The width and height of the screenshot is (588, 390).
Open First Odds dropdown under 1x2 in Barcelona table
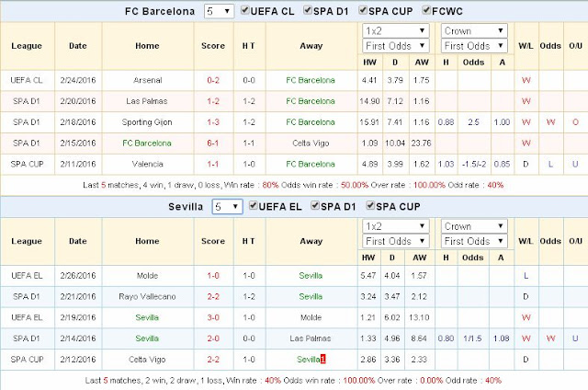[395, 46]
